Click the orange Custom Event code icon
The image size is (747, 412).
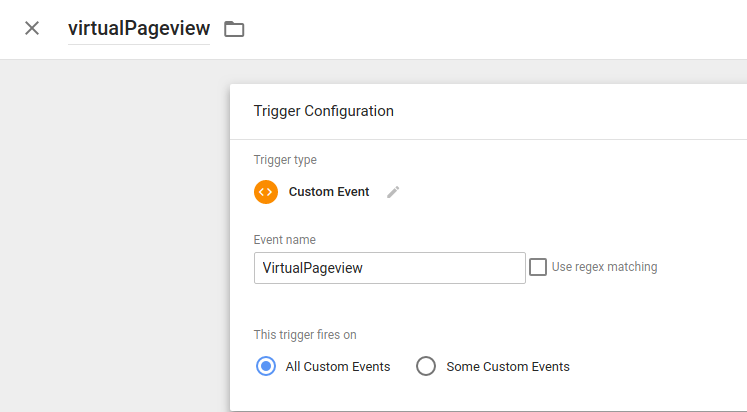pyautogui.click(x=266, y=192)
